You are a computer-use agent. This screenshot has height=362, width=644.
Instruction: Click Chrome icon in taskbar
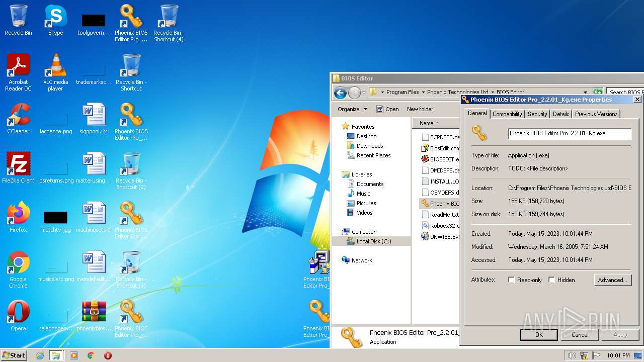point(91,355)
